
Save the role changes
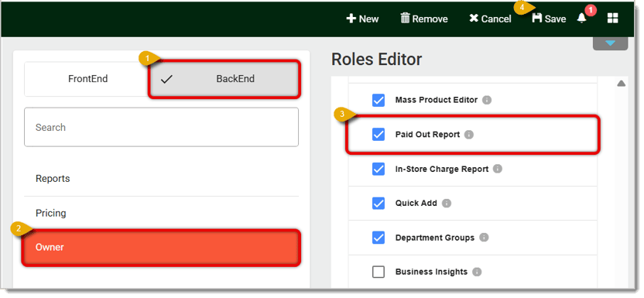pyautogui.click(x=549, y=19)
